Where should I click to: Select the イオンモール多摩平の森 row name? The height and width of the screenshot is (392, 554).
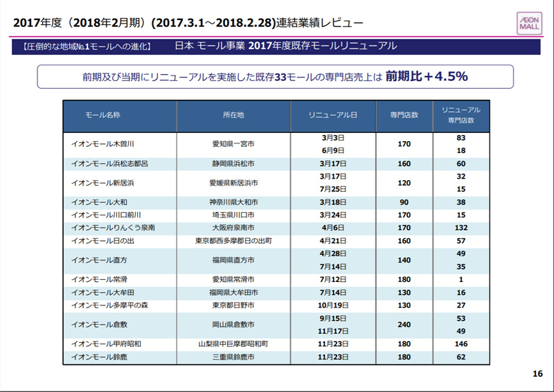tap(109, 305)
